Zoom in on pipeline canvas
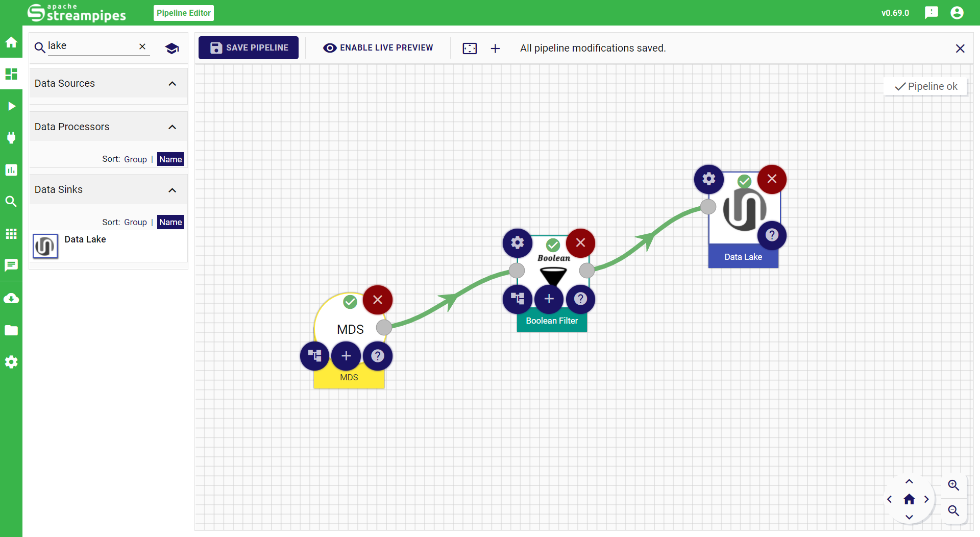980x537 pixels. (953, 485)
